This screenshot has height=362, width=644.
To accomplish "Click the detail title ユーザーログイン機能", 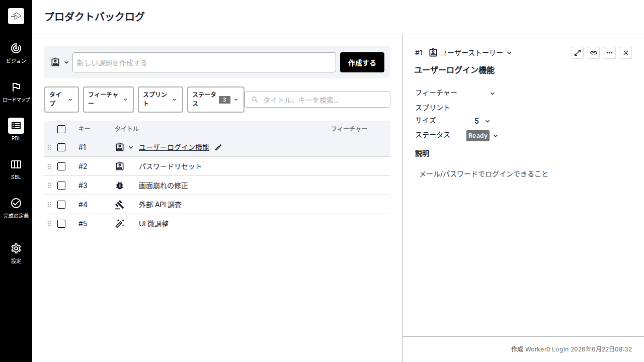I will point(454,70).
